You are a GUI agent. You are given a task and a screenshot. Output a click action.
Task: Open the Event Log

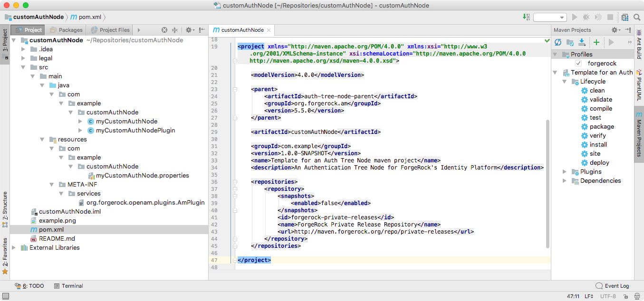click(x=612, y=286)
